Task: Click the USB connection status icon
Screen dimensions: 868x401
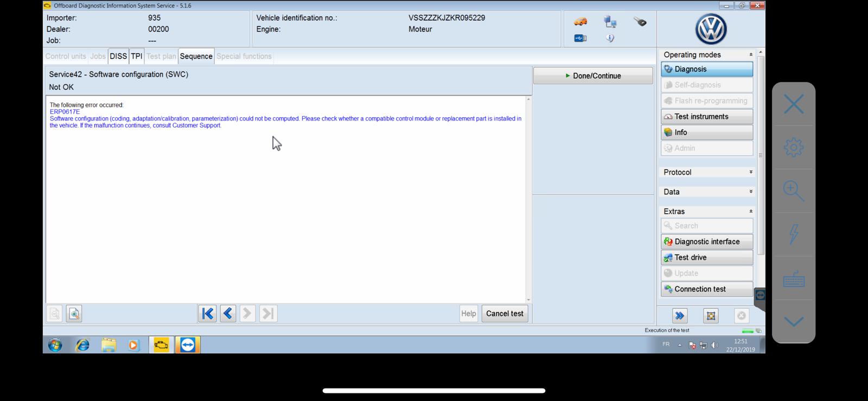Action: point(580,38)
